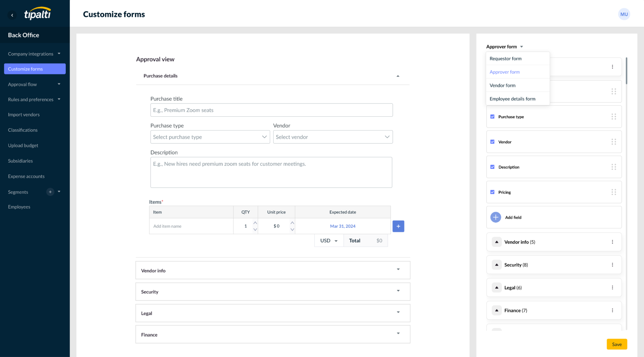Screen dimensions: 644x357
Task: Open Subsidiaries in sidebar
Action: [20, 161]
